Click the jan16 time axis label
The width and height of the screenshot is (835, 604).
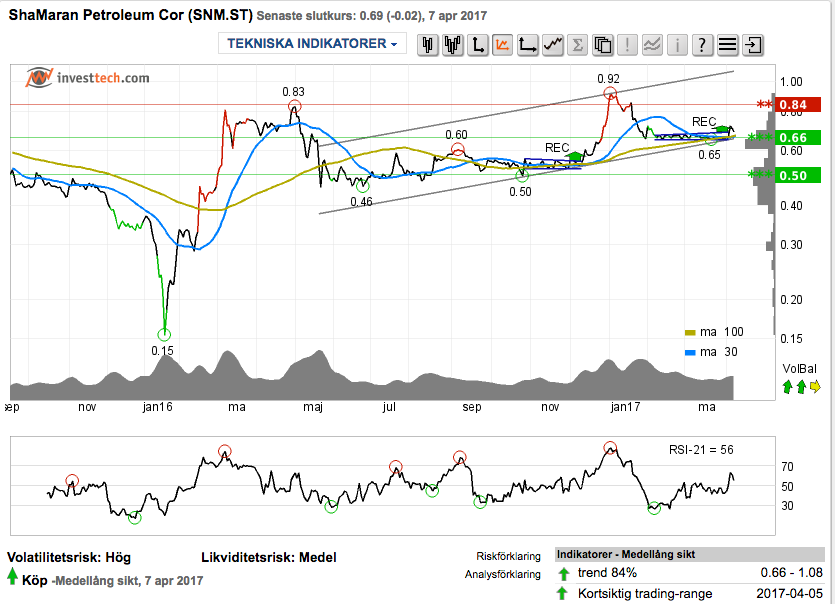pyautogui.click(x=158, y=407)
